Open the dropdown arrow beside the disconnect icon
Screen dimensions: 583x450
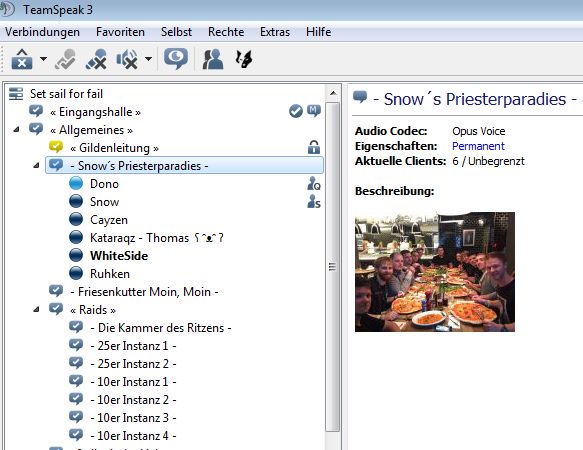click(x=44, y=59)
